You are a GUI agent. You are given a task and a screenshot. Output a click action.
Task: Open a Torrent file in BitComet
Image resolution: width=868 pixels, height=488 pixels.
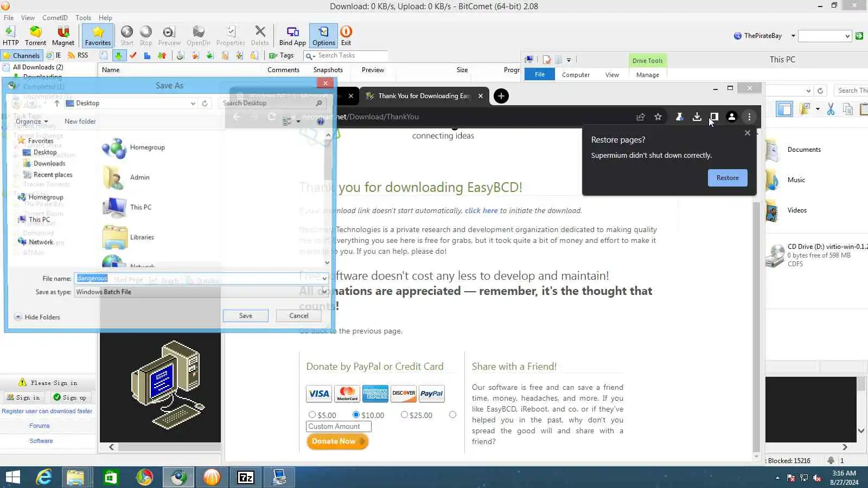(x=35, y=36)
